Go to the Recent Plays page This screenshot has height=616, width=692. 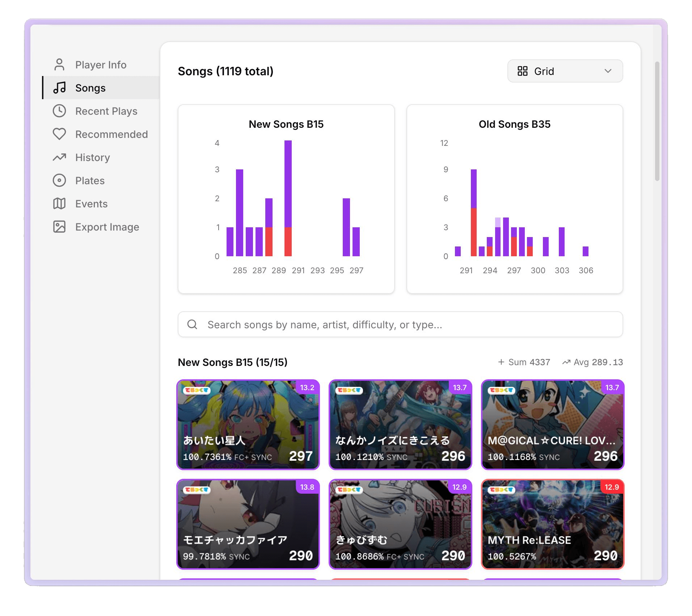click(106, 111)
